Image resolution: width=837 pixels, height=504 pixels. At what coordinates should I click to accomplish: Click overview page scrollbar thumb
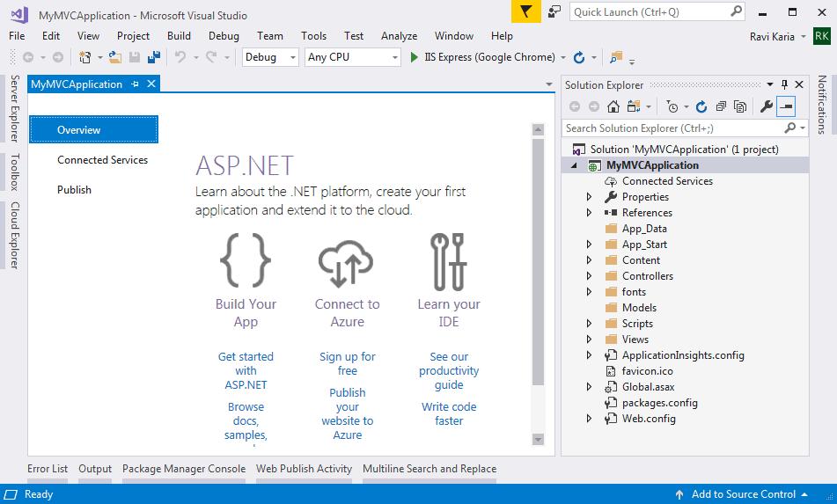click(x=538, y=262)
